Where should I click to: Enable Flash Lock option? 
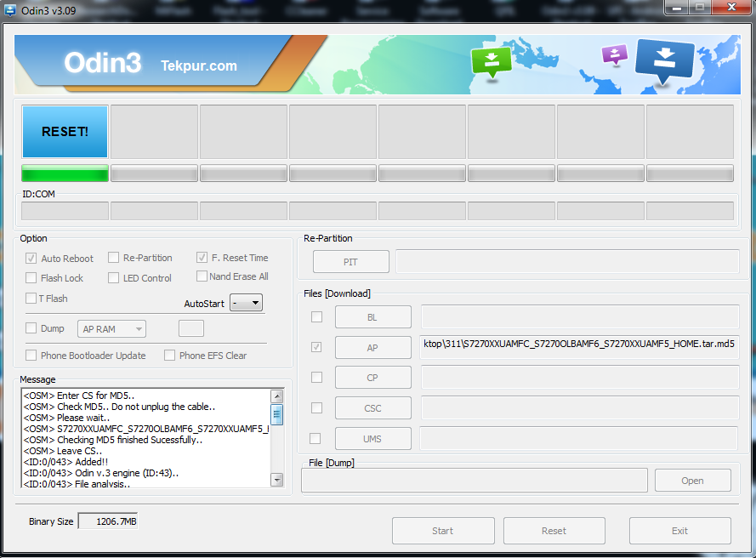[31, 278]
